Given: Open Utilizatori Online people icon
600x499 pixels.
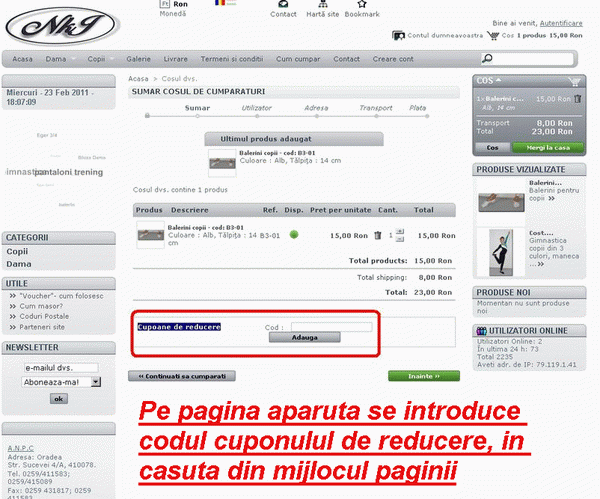Looking at the screenshot, I should click(x=481, y=331).
